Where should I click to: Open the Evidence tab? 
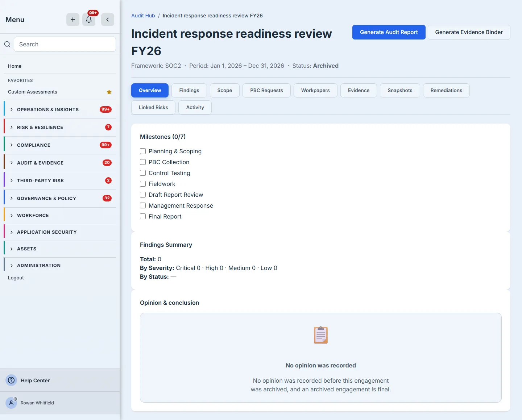pos(359,90)
